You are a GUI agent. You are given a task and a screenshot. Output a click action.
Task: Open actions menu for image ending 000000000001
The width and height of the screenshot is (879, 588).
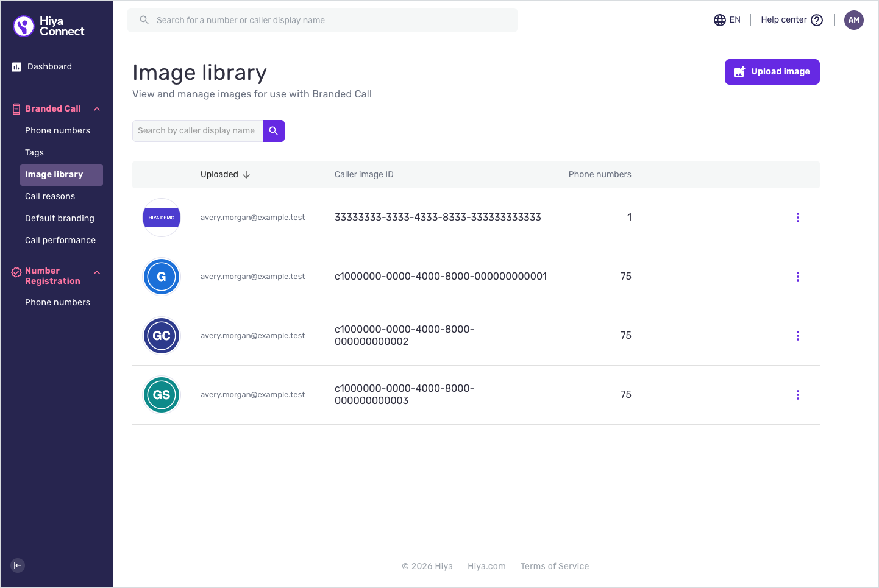(798, 277)
